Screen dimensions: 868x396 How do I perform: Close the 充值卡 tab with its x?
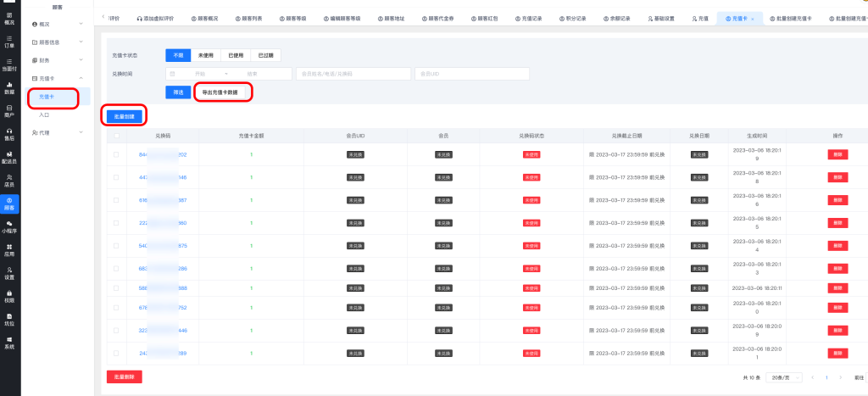(x=753, y=18)
